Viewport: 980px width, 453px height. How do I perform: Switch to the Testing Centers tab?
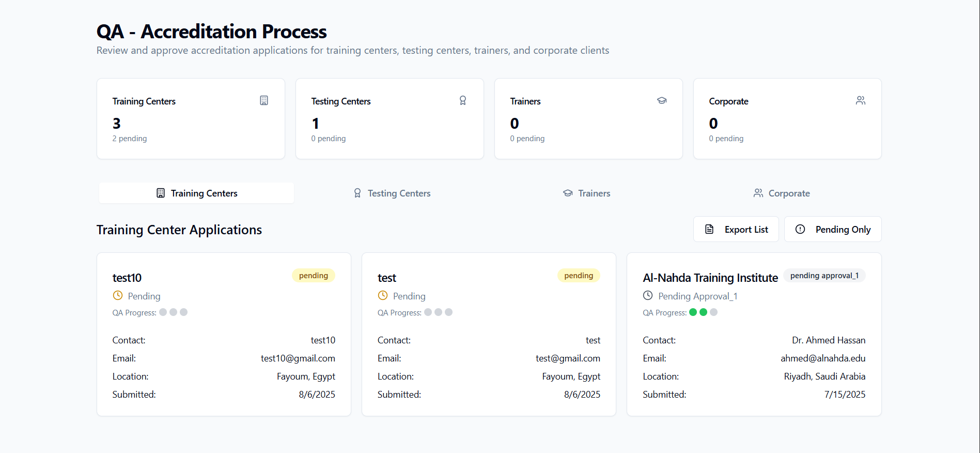tap(392, 193)
